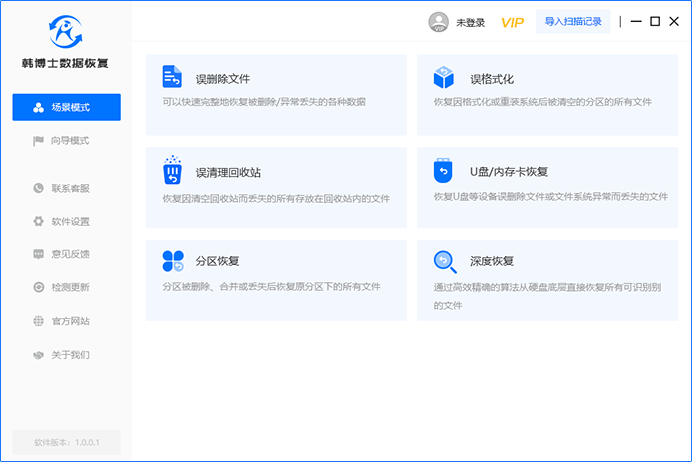The width and height of the screenshot is (692, 462).
Task: Select the 误清理回收站 title
Action: (228, 173)
